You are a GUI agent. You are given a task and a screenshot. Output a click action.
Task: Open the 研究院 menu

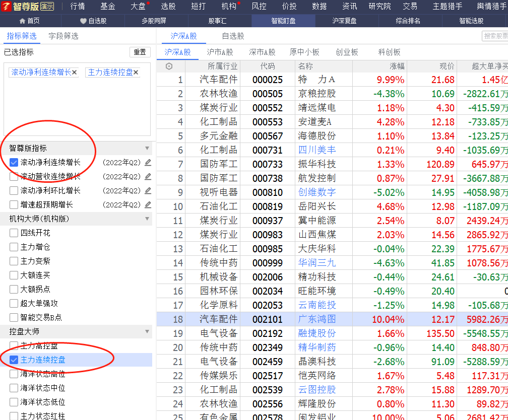[x=379, y=6]
